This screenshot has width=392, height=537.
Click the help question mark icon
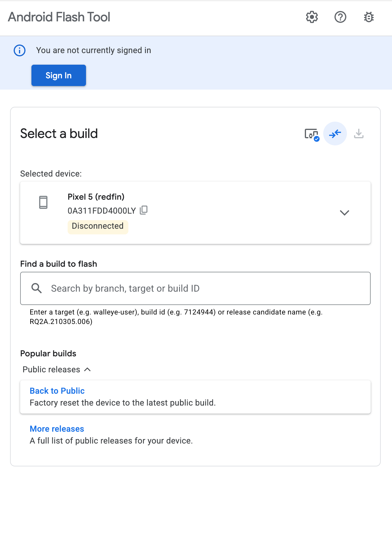pyautogui.click(x=340, y=17)
